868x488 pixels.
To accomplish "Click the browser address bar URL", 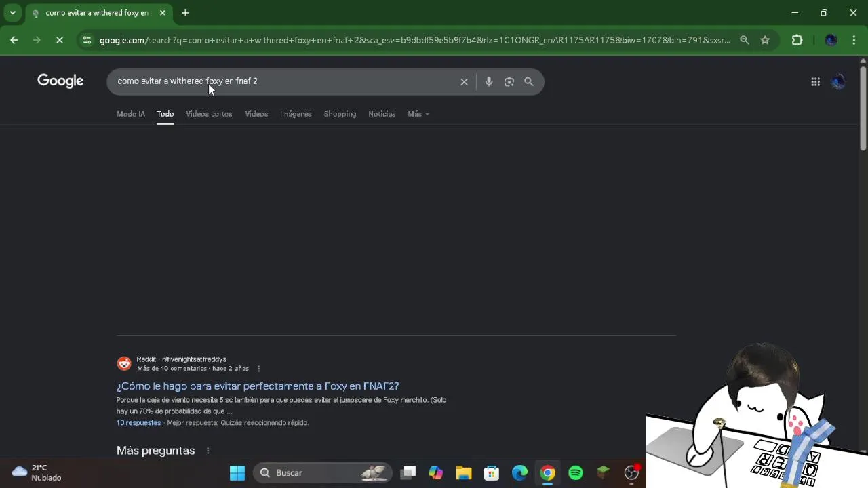I will 415,40.
